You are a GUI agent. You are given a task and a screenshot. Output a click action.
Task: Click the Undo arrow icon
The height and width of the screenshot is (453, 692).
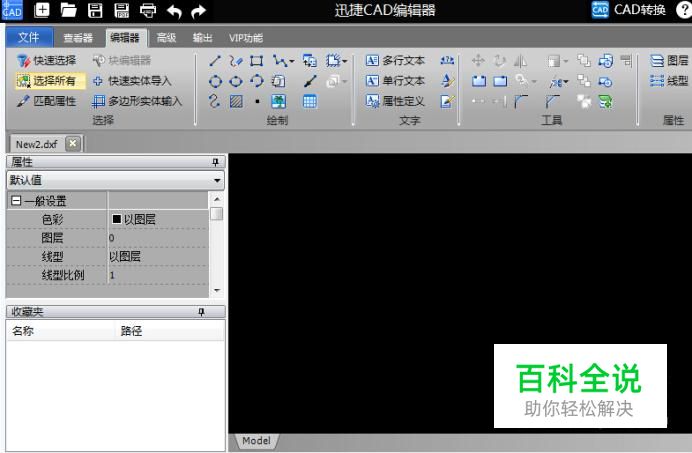[x=174, y=11]
